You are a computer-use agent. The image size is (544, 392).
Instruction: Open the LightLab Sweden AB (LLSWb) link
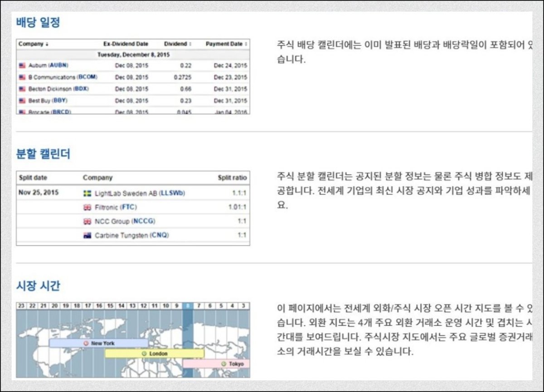point(140,194)
